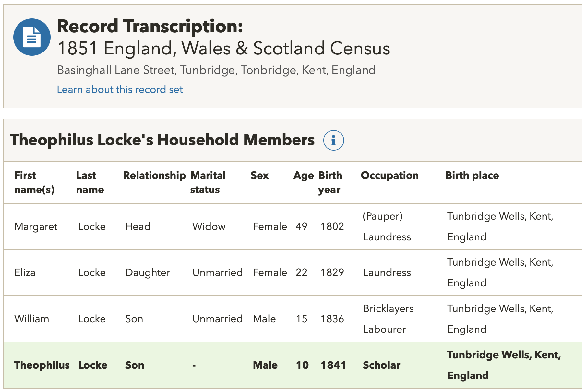
Task: Select the Birth place column header
Action: click(472, 175)
